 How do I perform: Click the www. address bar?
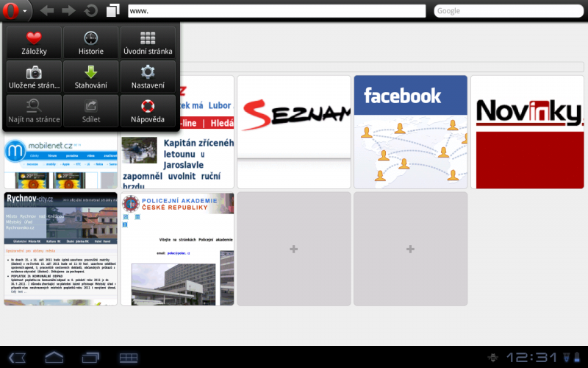click(x=276, y=11)
